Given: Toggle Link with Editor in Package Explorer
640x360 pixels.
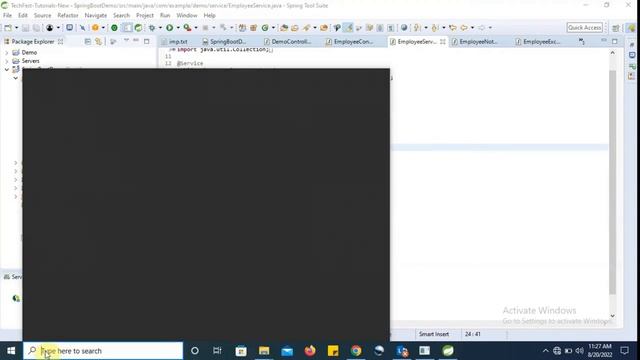Looking at the screenshot, I should pyautogui.click(x=98, y=42).
